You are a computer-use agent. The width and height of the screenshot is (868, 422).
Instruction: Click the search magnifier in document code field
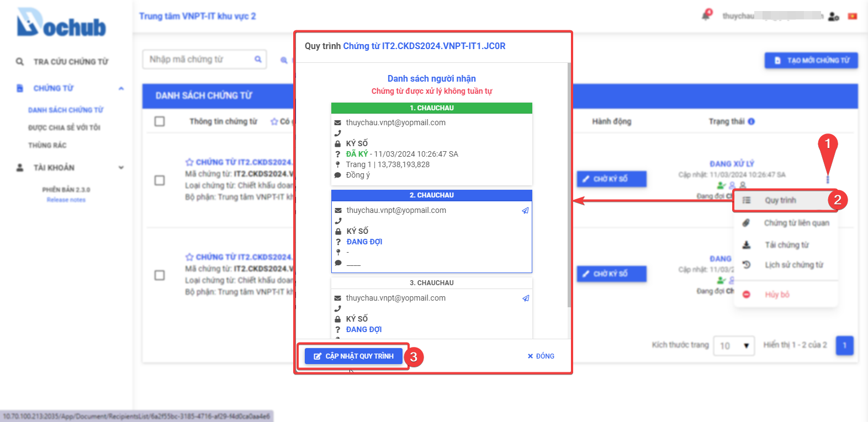[x=258, y=60]
